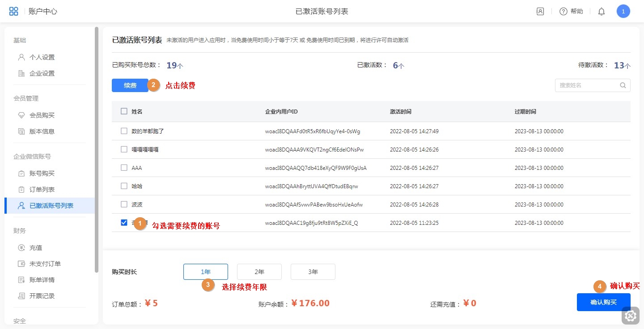Screen dimensions: 644x329
Task: Toggle the select-all checkbox beside 姓名
Action: tap(124, 111)
